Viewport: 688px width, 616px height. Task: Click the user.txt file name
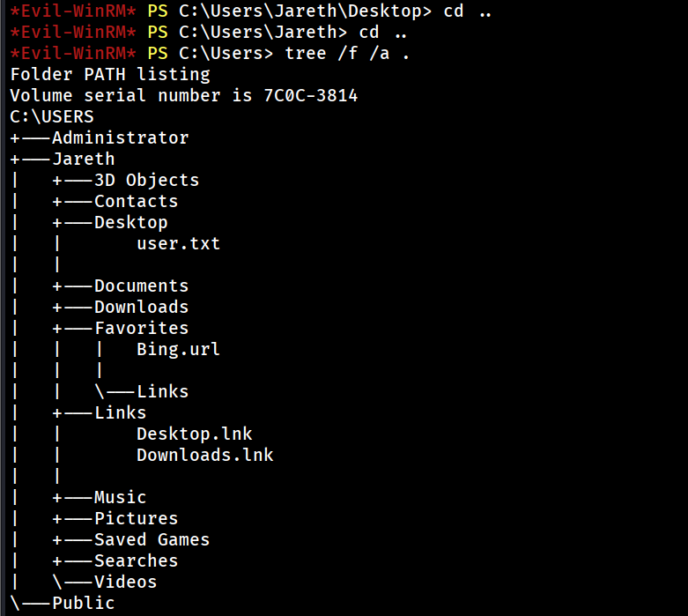click(x=178, y=243)
